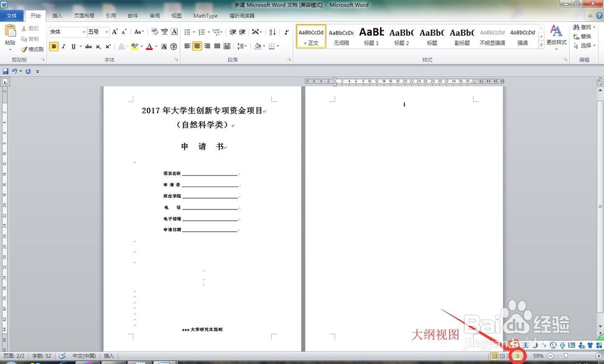Open Word Help question mark
Image resolution: width=604 pixels, height=364 pixels.
599,16
